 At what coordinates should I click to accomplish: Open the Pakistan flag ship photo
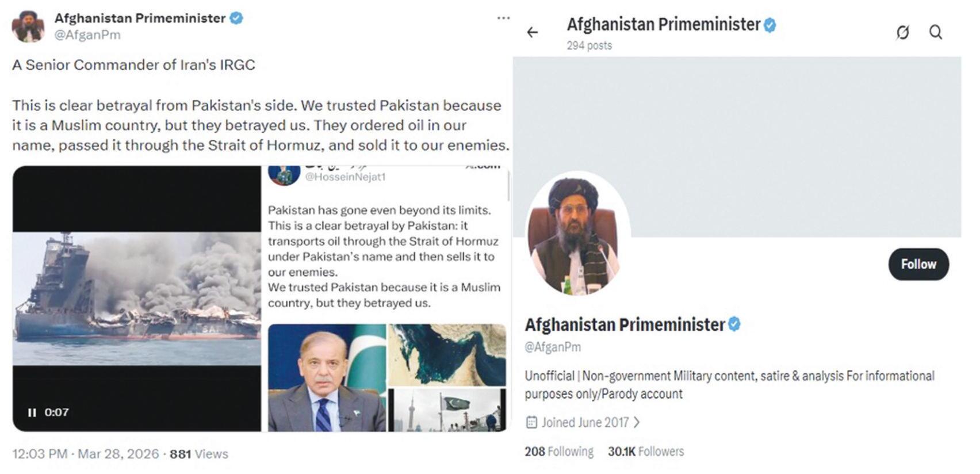point(447,410)
